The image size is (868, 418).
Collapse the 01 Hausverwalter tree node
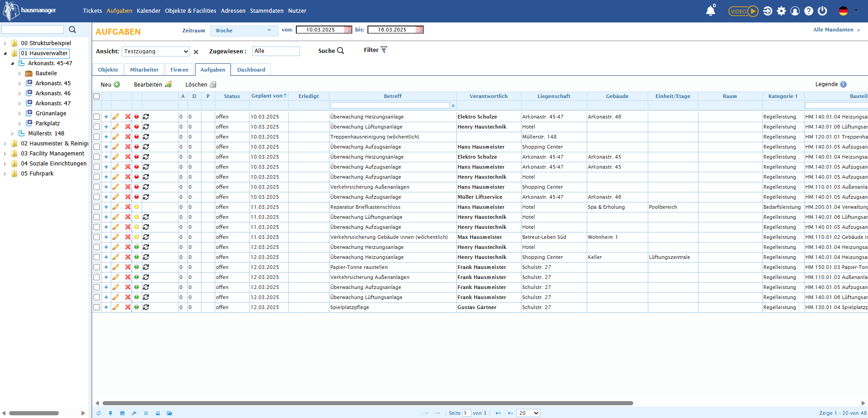5,53
